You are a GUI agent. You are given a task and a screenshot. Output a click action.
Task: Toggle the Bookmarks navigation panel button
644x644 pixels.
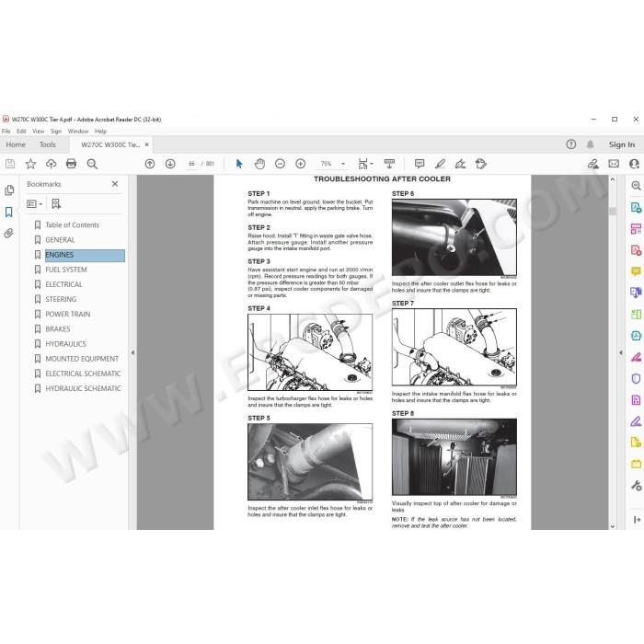tap(8, 212)
